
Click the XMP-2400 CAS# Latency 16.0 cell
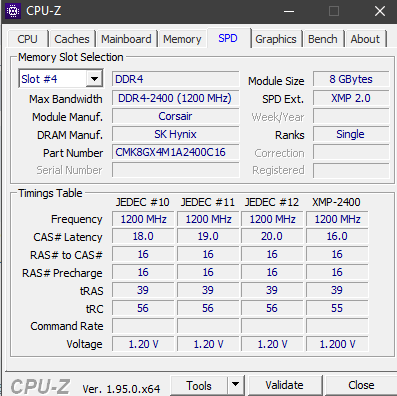(x=337, y=236)
